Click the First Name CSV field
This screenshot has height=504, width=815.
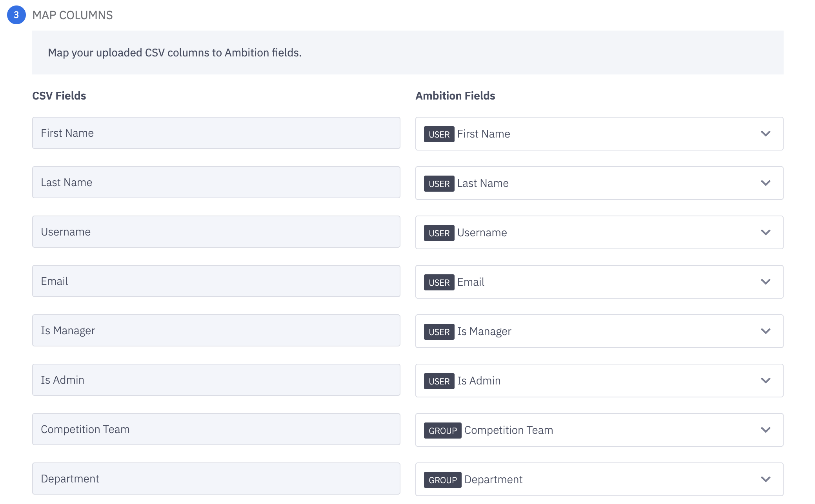[x=216, y=133]
